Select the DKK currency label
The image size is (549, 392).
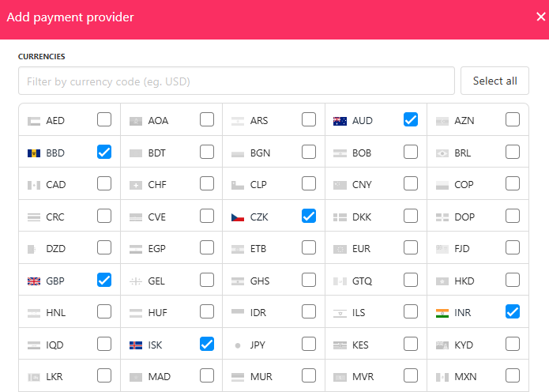pos(362,217)
